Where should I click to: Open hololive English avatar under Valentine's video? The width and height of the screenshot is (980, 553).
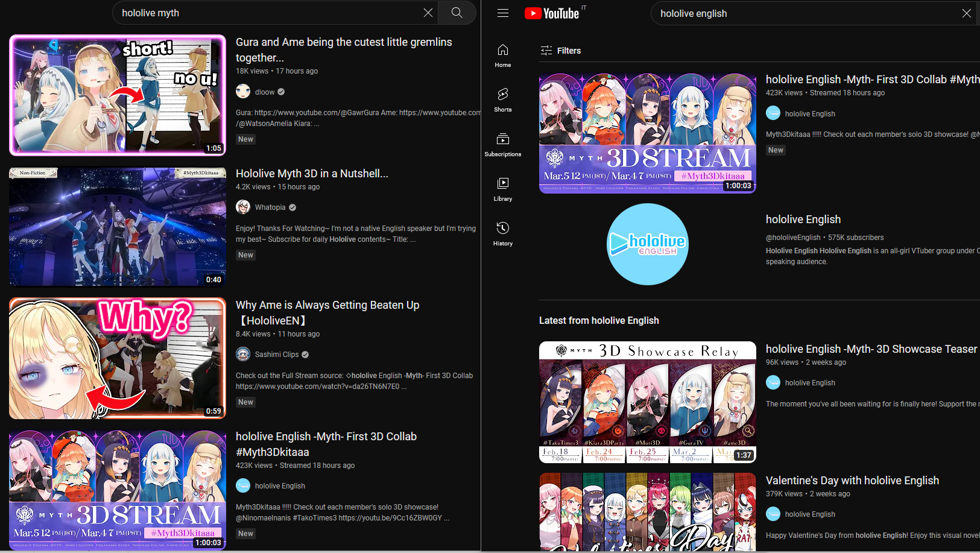coord(773,514)
